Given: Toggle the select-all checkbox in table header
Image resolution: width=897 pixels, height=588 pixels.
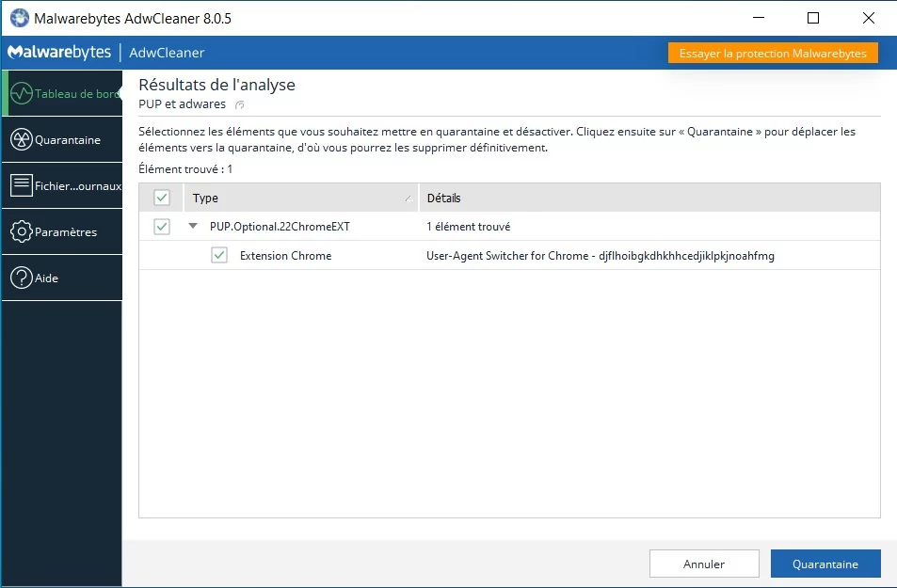Looking at the screenshot, I should [x=162, y=198].
